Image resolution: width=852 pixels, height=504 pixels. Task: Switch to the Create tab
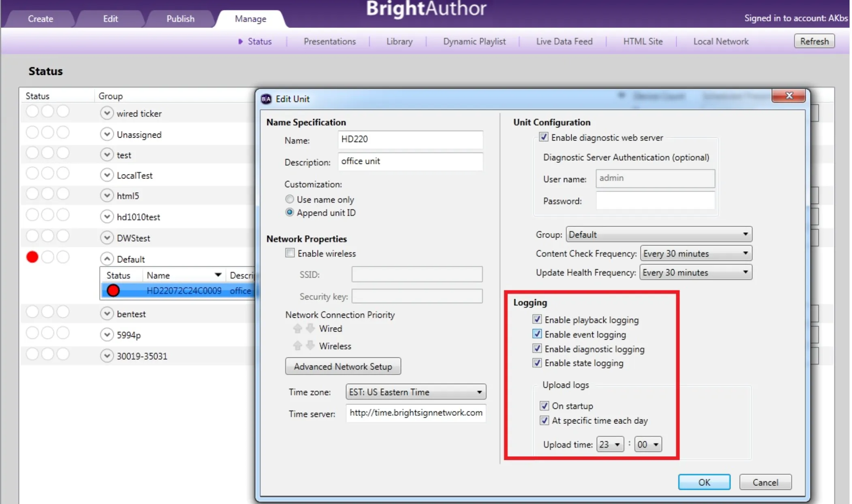coord(41,19)
